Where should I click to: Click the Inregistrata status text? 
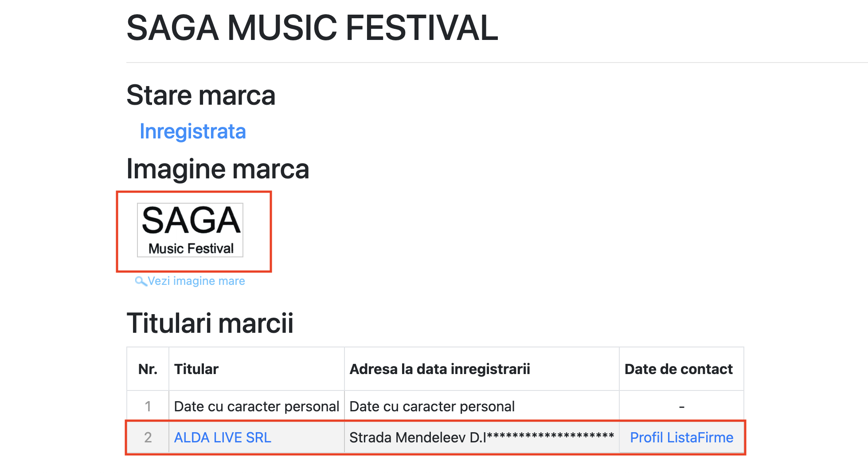tap(192, 131)
